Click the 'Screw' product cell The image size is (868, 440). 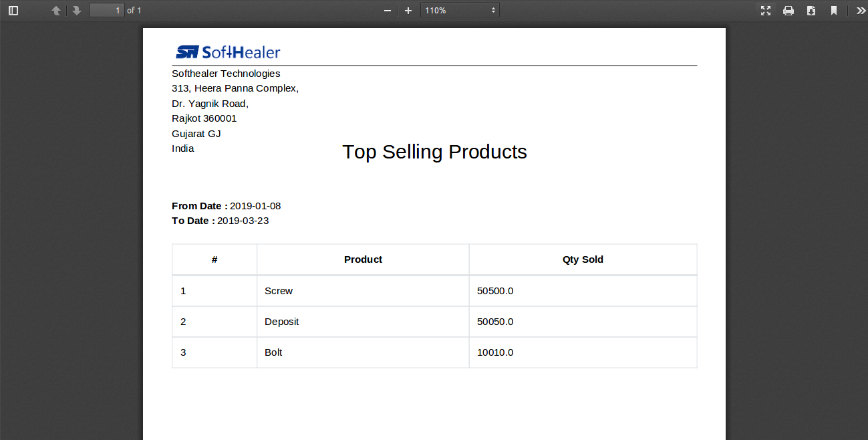[363, 291]
